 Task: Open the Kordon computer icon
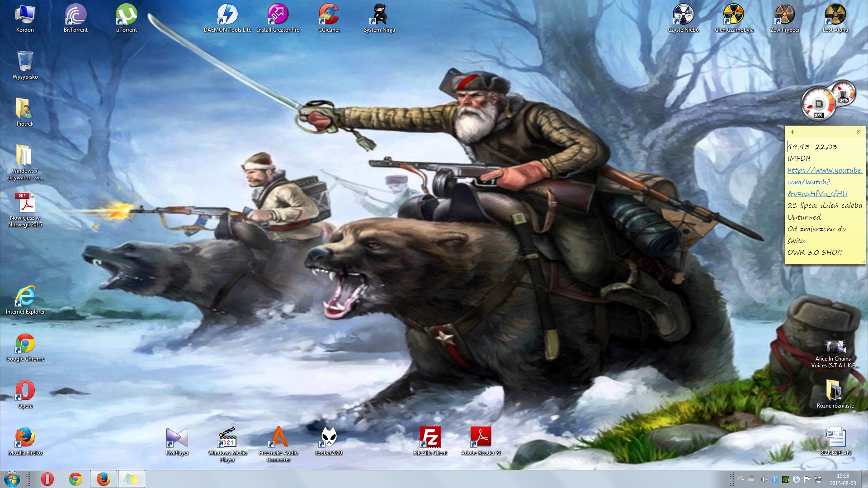click(25, 19)
